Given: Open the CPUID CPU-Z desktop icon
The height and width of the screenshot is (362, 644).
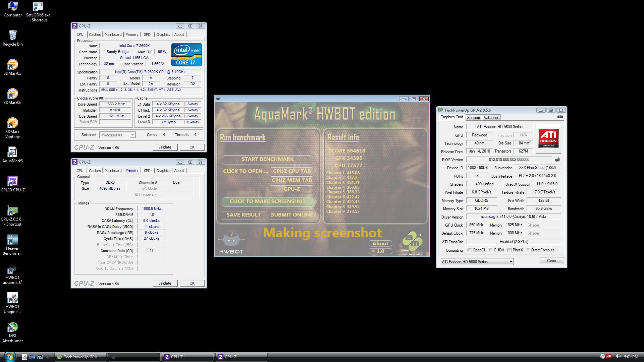Looking at the screenshot, I should 12,184.
